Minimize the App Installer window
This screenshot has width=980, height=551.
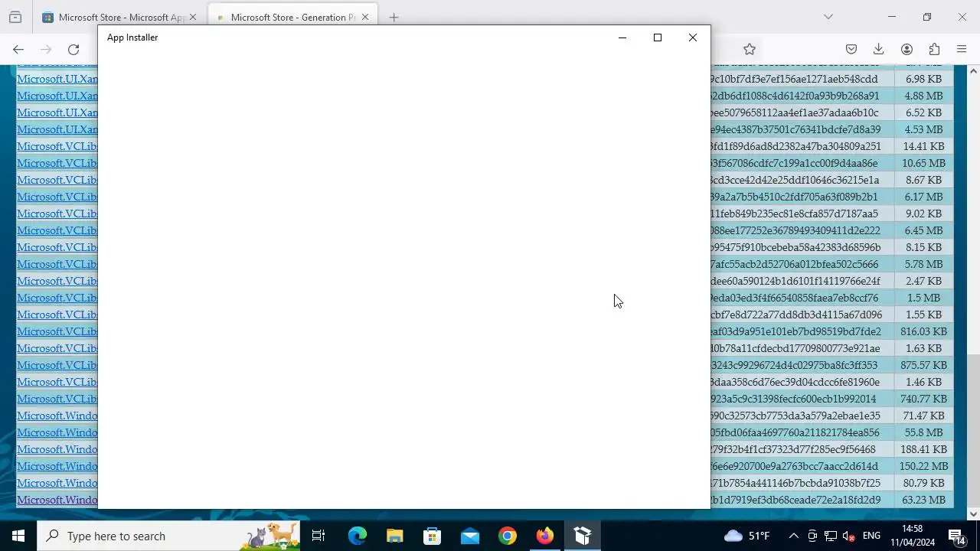pos(622,37)
